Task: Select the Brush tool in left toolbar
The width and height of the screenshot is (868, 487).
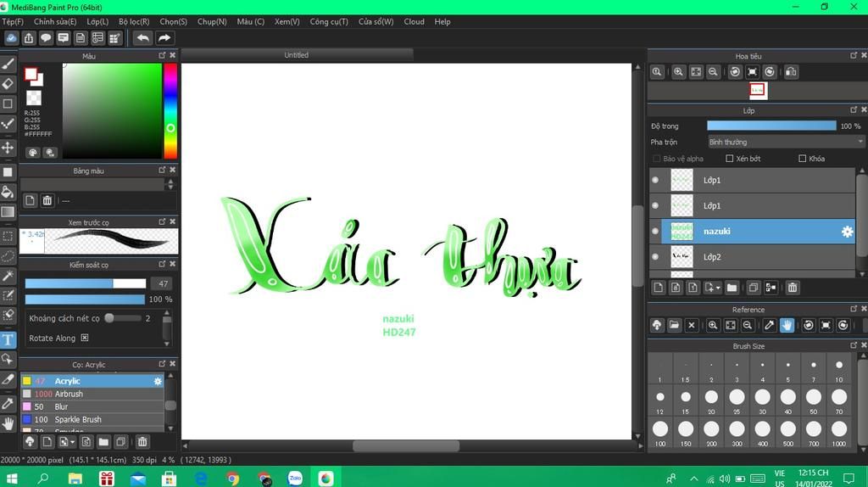Action: [8, 64]
